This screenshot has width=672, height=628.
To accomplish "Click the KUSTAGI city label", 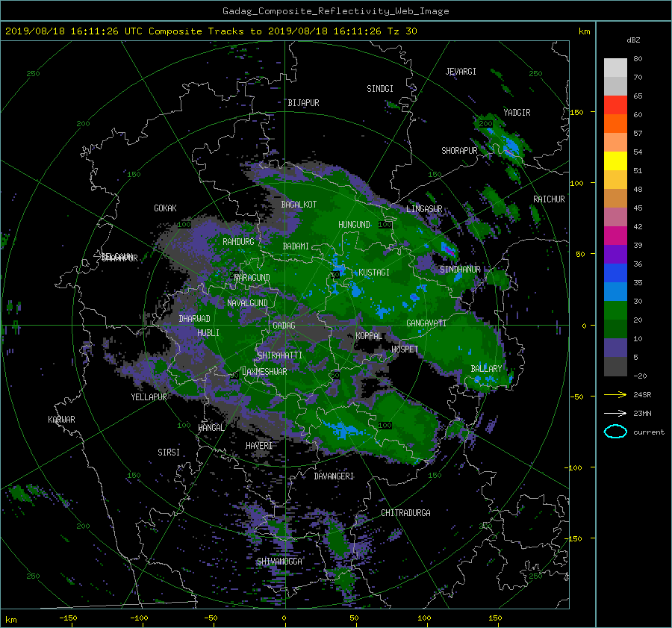I will pyautogui.click(x=374, y=273).
